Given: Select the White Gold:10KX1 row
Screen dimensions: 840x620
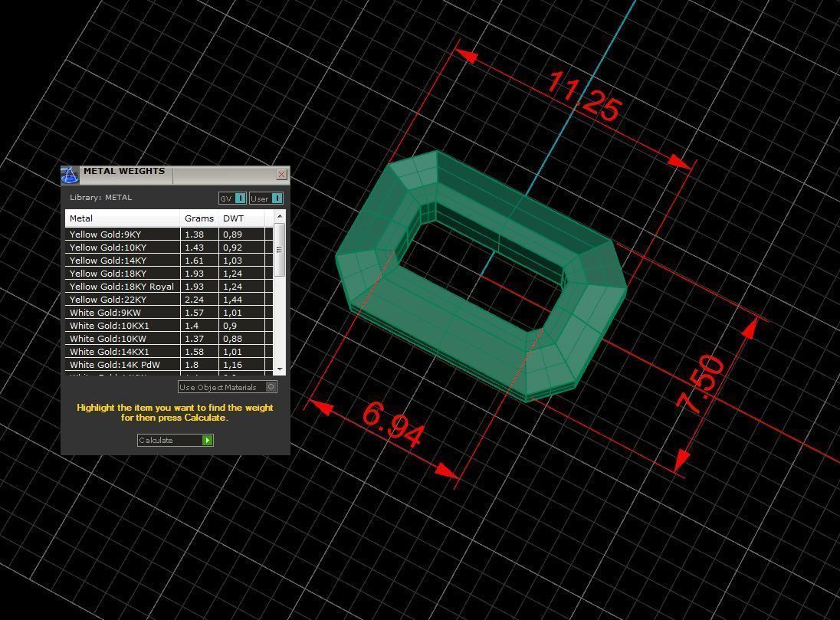Looking at the screenshot, I should click(x=169, y=325).
